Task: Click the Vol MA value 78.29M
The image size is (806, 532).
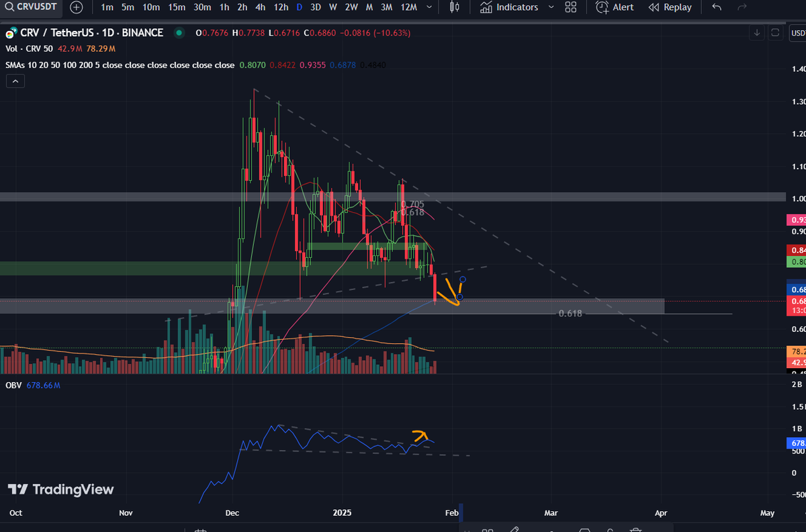Action: pyautogui.click(x=101, y=49)
